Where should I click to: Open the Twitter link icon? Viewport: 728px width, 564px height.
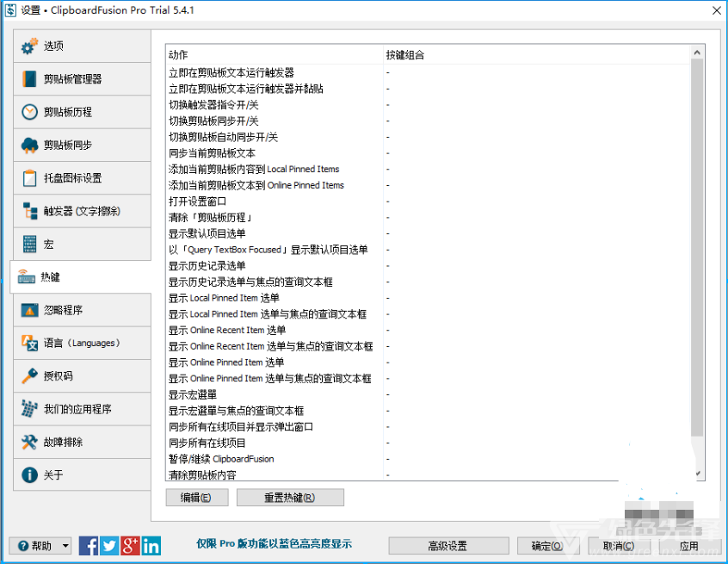click(x=109, y=545)
